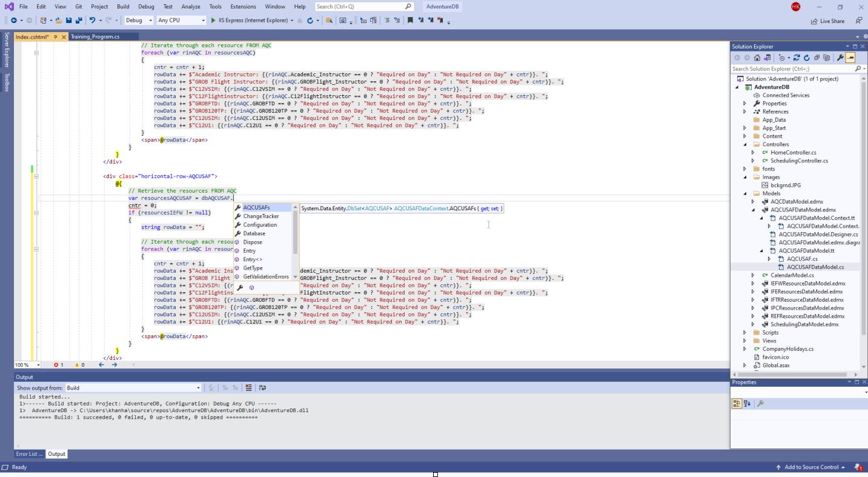This screenshot has height=477, width=868.
Task: Collapse the Models folder
Action: click(744, 193)
